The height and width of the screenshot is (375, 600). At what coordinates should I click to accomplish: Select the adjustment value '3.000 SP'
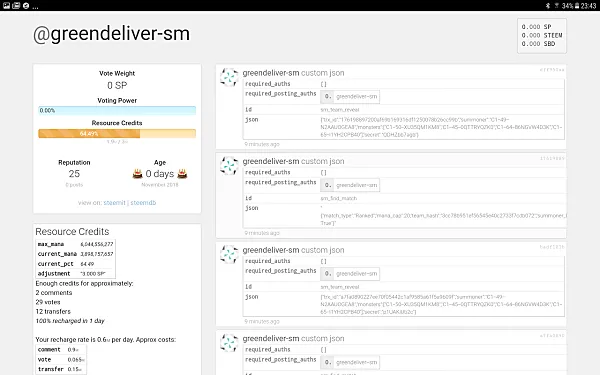[x=93, y=274]
